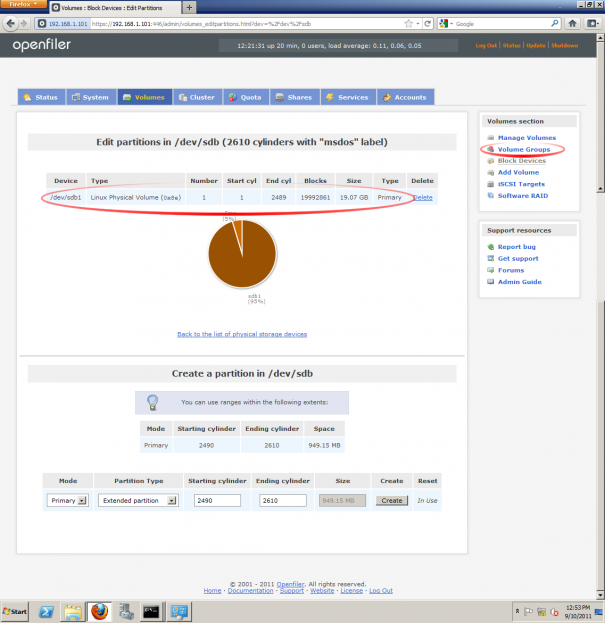Viewport: 605px width, 623px height.
Task: Click the Report bug icon
Action: pos(491,247)
